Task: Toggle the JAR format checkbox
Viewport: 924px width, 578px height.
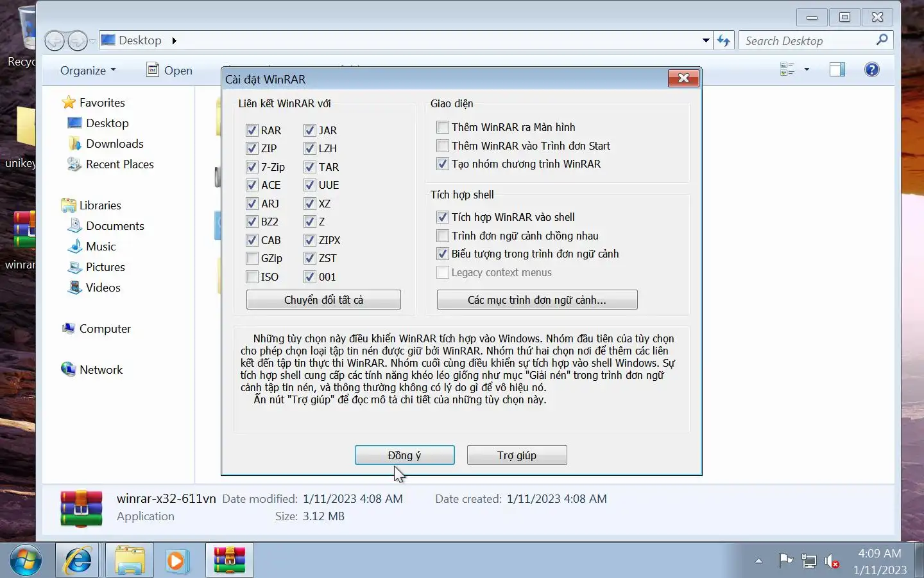Action: (x=310, y=130)
